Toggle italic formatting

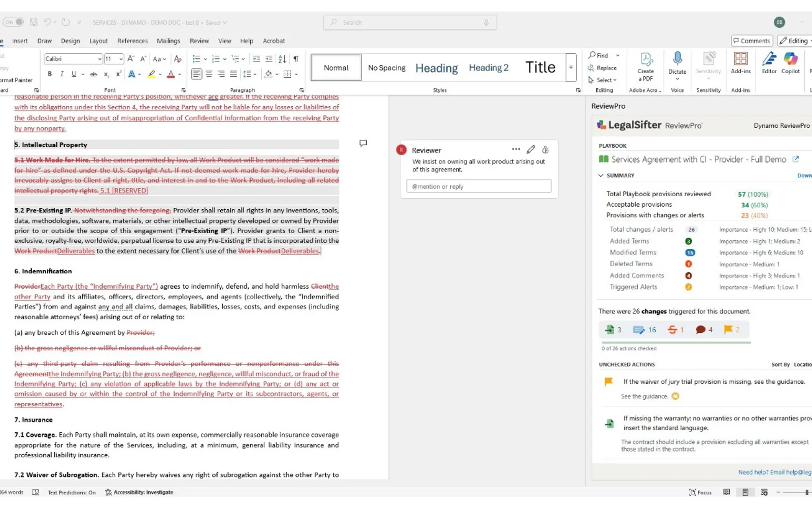click(x=62, y=74)
